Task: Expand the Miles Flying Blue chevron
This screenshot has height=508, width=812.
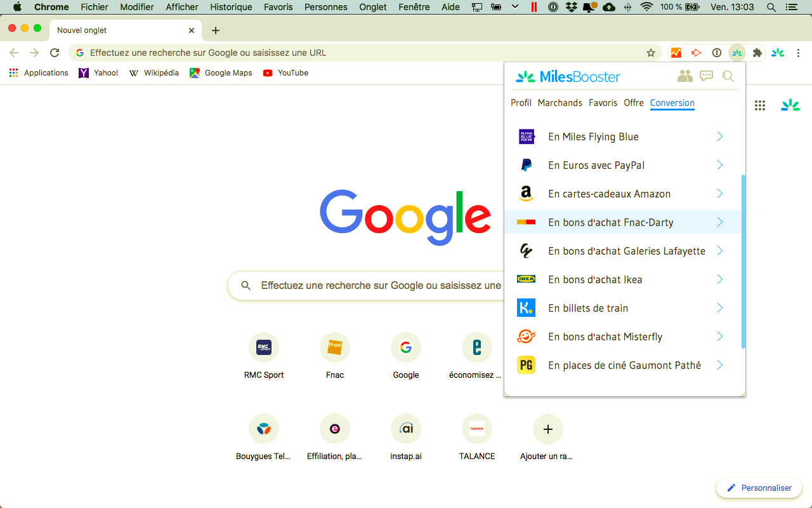Action: tap(720, 137)
